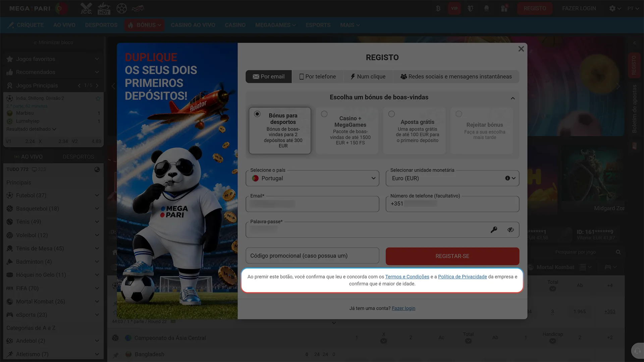Click the gift bonus icon in header
The width and height of the screenshot is (644, 362).
pyautogui.click(x=504, y=8)
